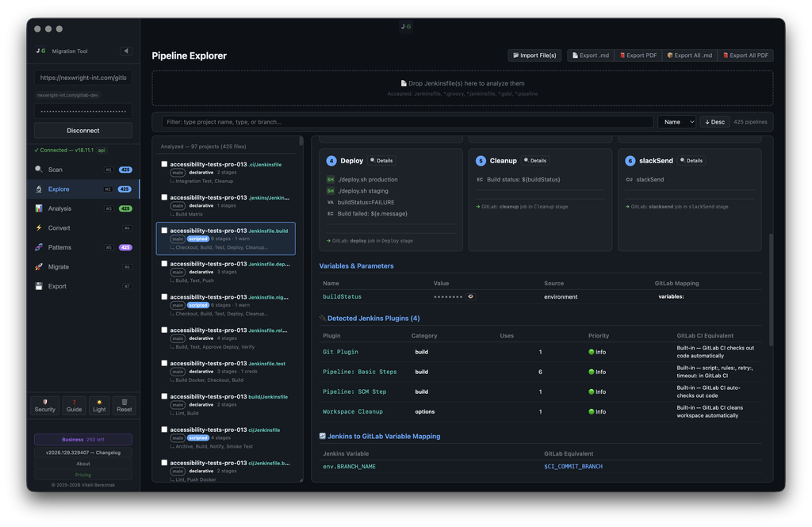Image resolution: width=812 pixels, height=527 pixels.
Task: Open the Pricing link
Action: pos(83,475)
